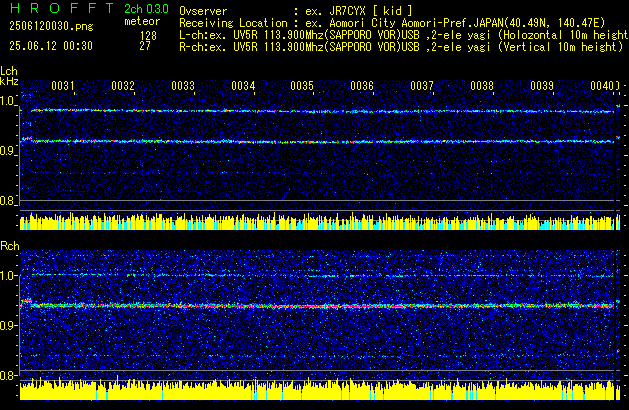This screenshot has width=629, height=410.
Task: Choose the 0038 time marker
Action: click(482, 86)
